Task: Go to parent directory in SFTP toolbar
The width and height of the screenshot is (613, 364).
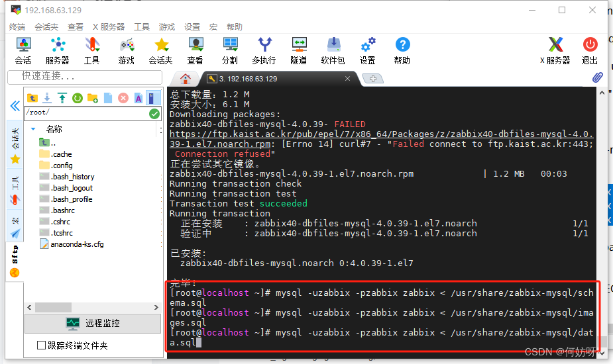Action: tap(32, 98)
